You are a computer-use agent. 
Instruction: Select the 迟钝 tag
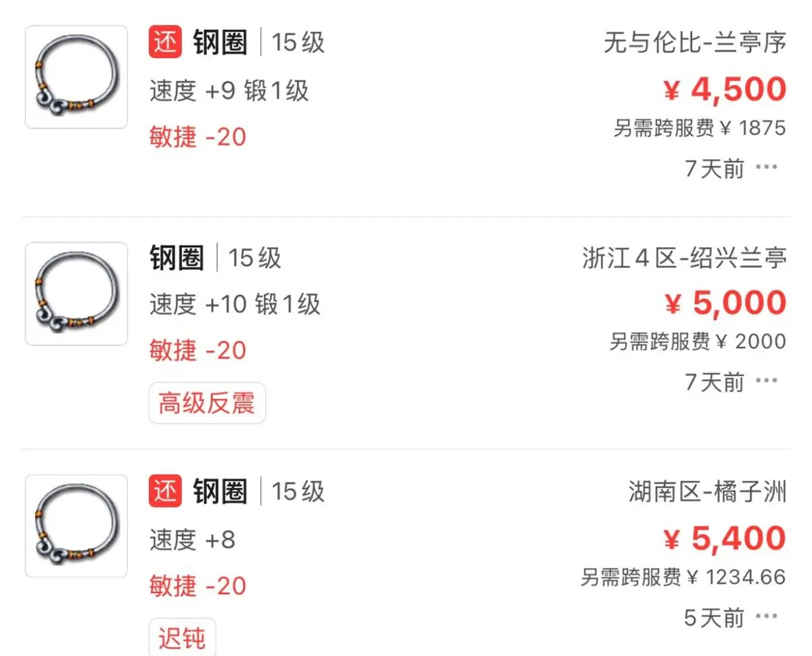click(x=182, y=638)
